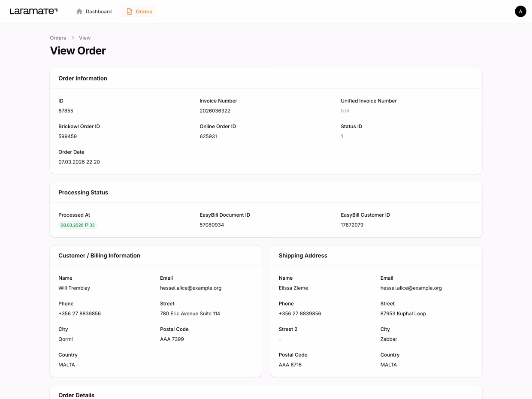
Task: Click the shipping address phone number
Action: (300, 314)
